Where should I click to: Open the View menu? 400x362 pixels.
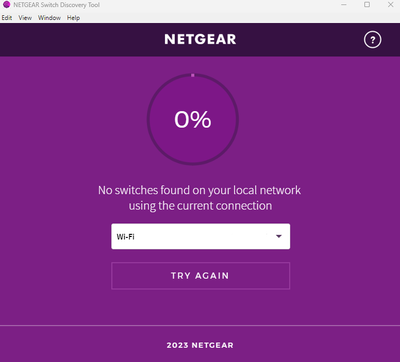(x=25, y=18)
